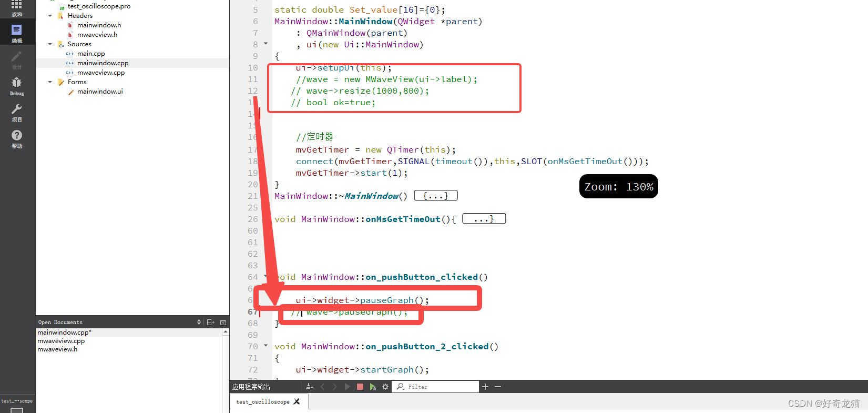The width and height of the screenshot is (868, 413).
Task: Collapse the Sources folder
Action: 50,44
